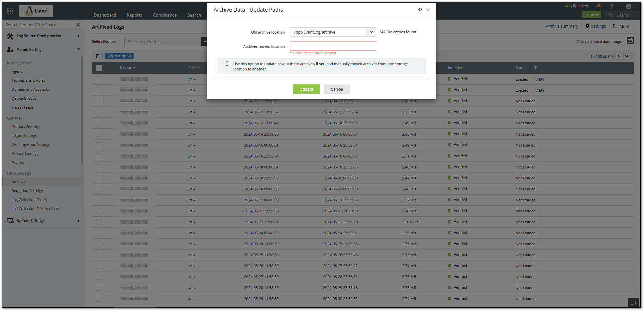Open the Old archive location dropdown
The width and height of the screenshot is (644, 311).
click(371, 32)
